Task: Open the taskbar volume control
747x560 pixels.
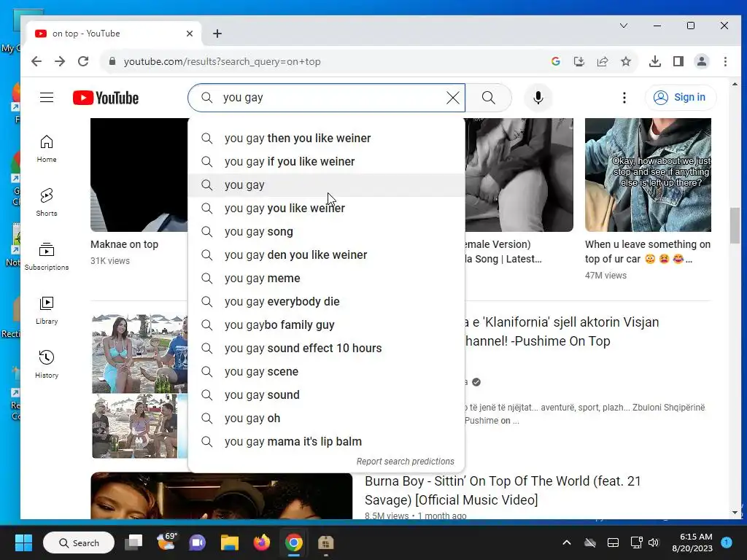Action: 654,542
